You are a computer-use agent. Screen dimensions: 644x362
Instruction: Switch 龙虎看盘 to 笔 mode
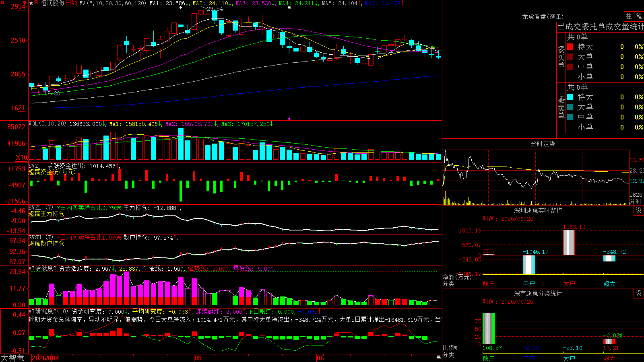[x=639, y=16]
